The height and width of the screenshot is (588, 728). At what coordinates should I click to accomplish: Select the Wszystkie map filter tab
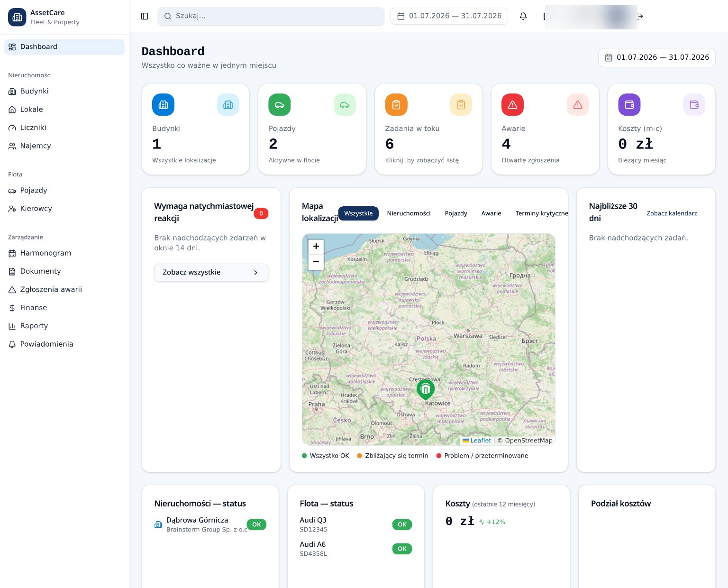pos(358,213)
